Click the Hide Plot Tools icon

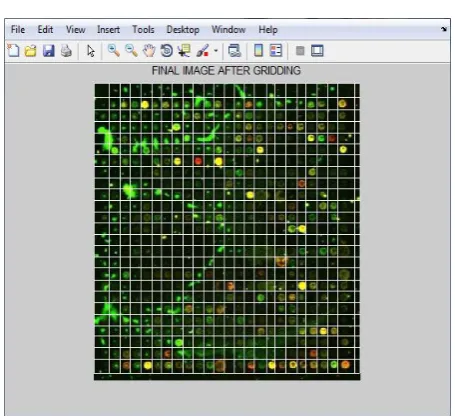[300, 51]
